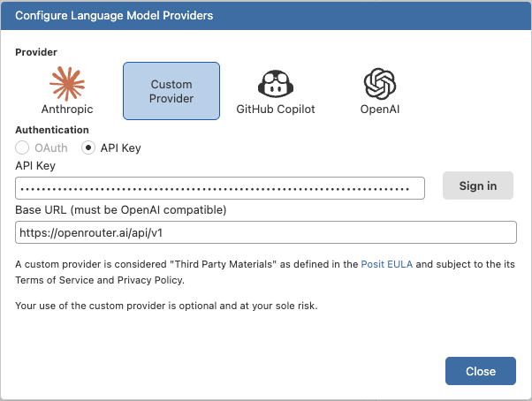Screen dimensions: 532x401
Task: Click the Base URL field label
Action: click(121, 209)
